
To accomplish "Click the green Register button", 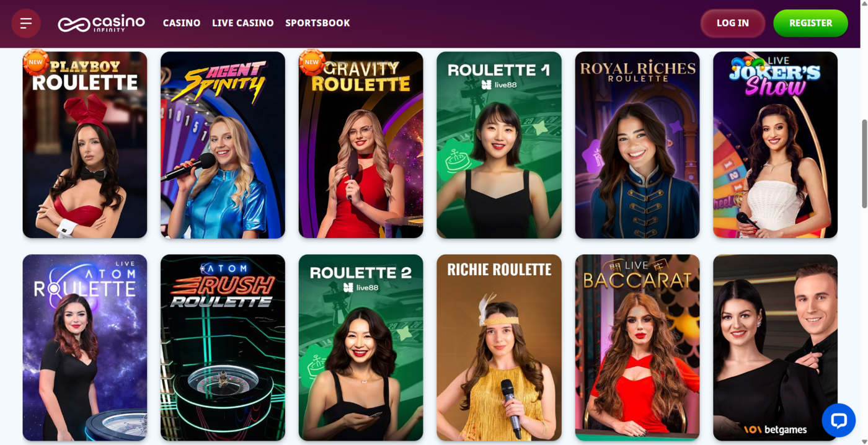I will click(x=810, y=23).
